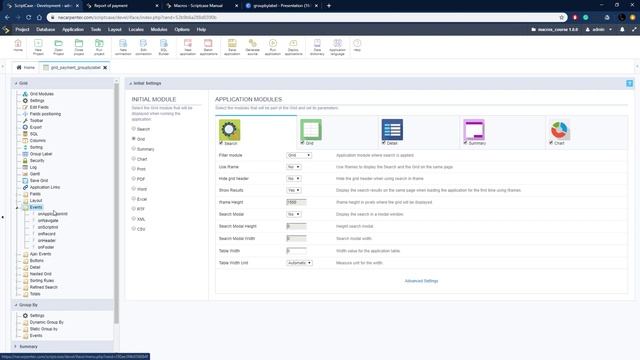This screenshot has height=360, width=640.
Task: Open the Hide grid header dropdown
Action: (293, 178)
